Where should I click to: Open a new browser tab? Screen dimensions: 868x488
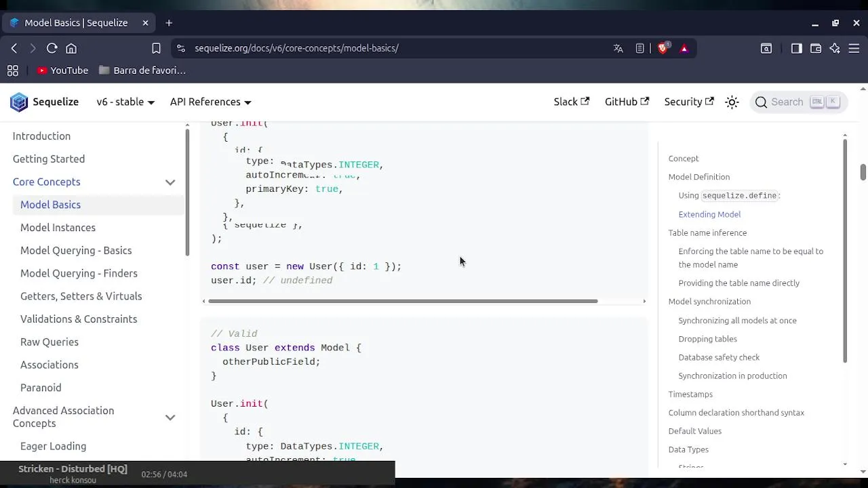[169, 22]
